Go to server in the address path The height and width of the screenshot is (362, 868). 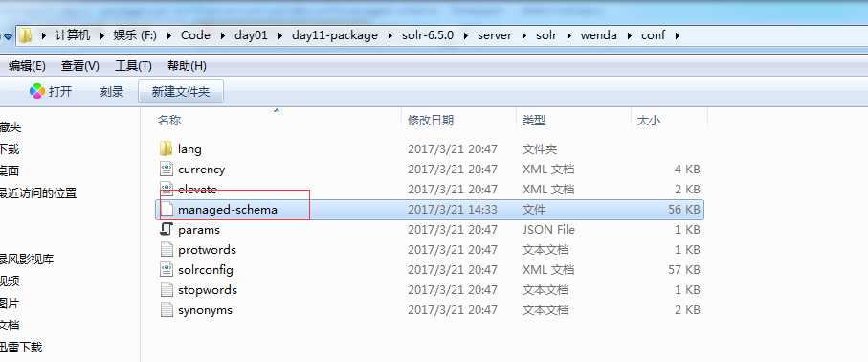pyautogui.click(x=495, y=35)
